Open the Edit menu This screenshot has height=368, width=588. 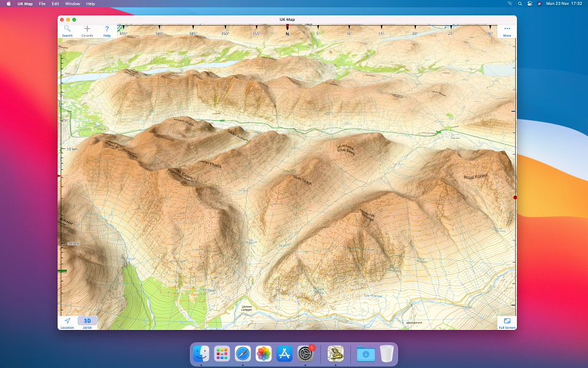pyautogui.click(x=55, y=4)
